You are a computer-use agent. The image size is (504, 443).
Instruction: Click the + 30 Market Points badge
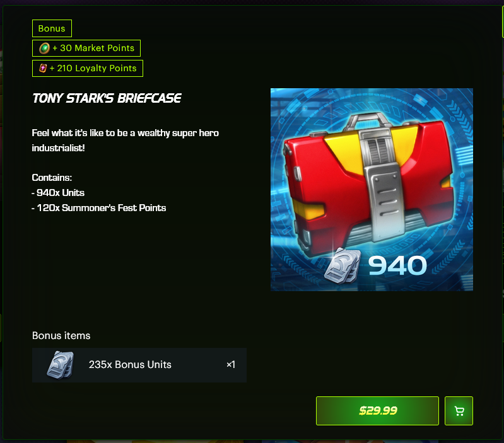coord(86,48)
